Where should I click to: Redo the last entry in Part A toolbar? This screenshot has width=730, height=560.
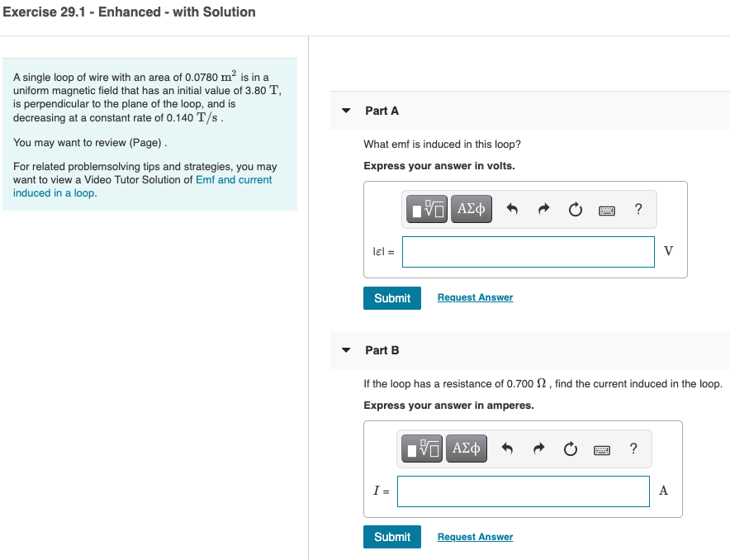543,209
